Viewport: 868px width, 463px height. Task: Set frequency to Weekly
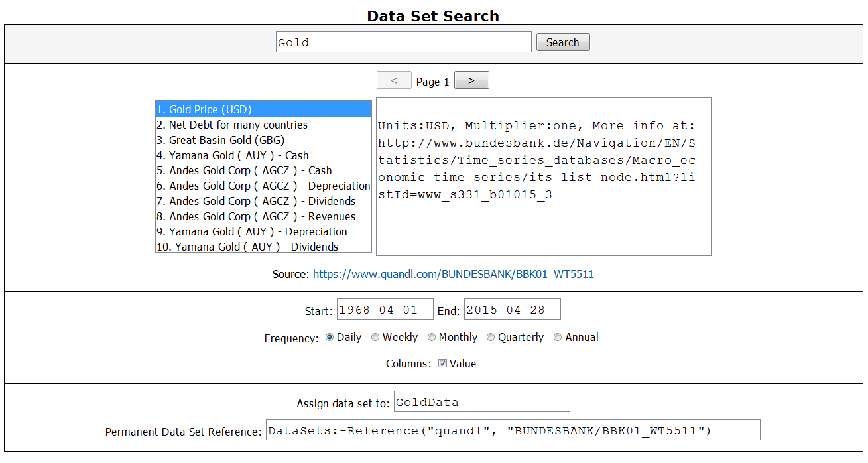[x=375, y=337]
